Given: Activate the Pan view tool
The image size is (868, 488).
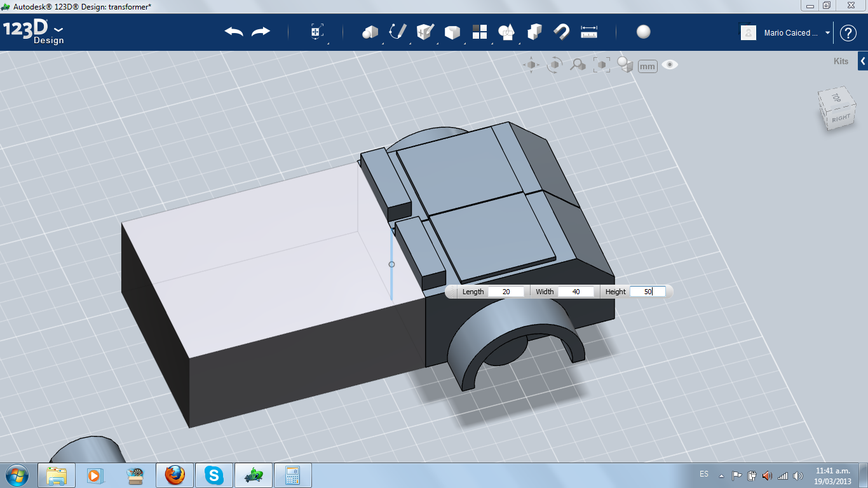Looking at the screenshot, I should click(x=531, y=65).
